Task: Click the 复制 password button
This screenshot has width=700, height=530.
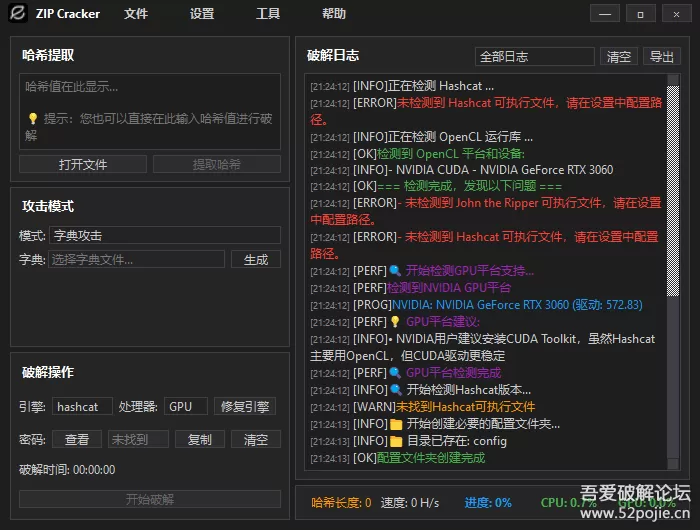Action: pos(200,439)
